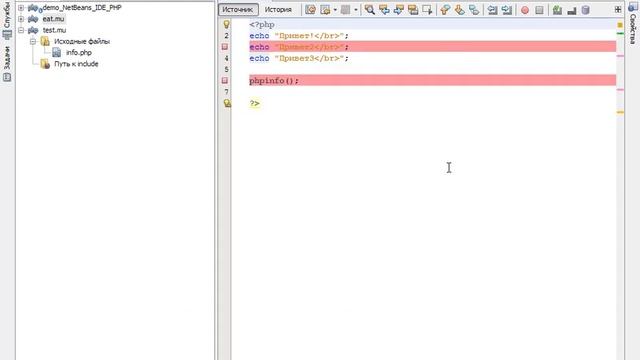Click the cylinder icon in editor toolbar
This screenshot has width=640, height=360.
(586, 10)
